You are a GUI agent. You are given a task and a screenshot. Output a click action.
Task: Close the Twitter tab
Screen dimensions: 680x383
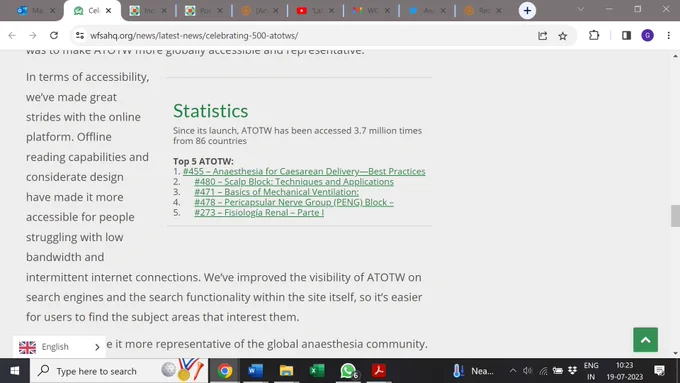pyautogui.click(x=443, y=11)
